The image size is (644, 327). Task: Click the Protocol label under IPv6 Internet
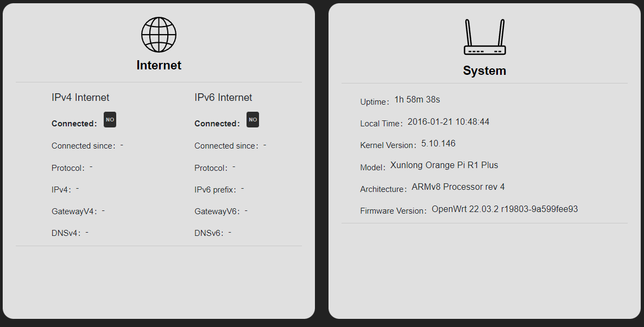[x=211, y=168]
